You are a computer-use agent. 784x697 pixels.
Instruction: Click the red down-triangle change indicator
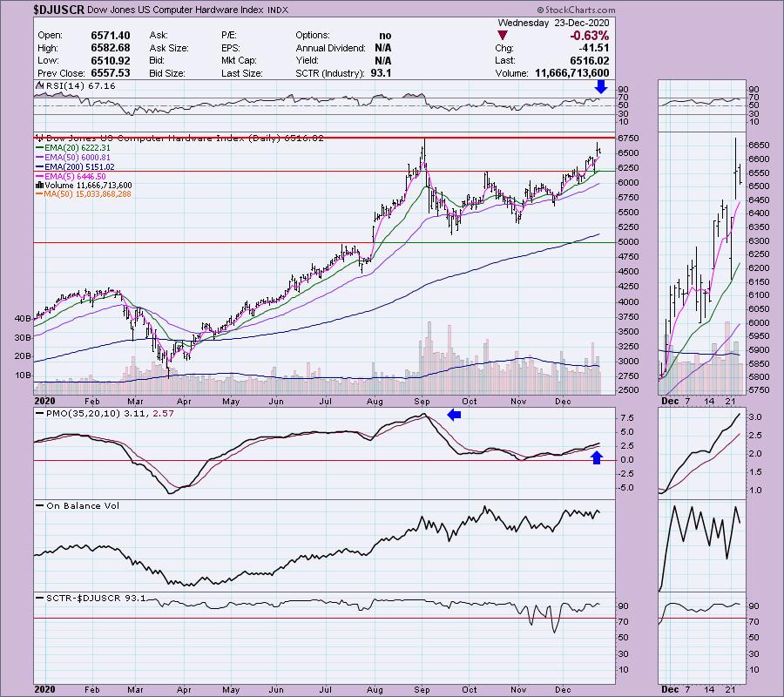pyautogui.click(x=503, y=36)
